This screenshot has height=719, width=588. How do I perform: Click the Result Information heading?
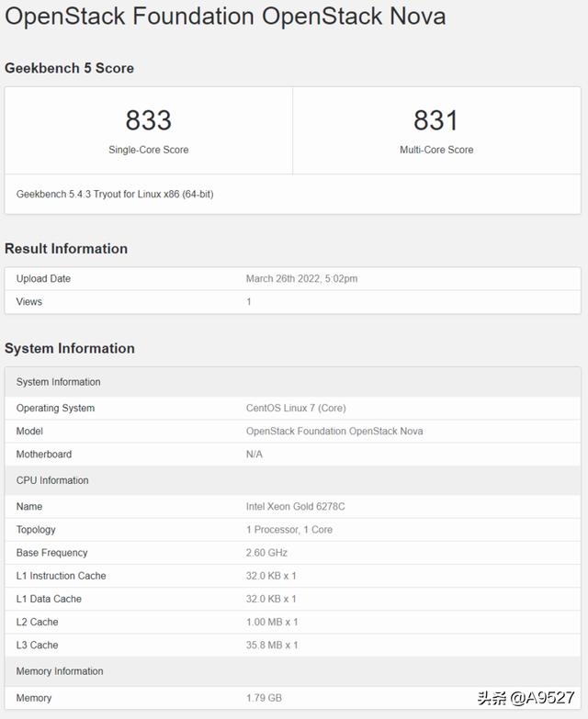pyautogui.click(x=66, y=249)
